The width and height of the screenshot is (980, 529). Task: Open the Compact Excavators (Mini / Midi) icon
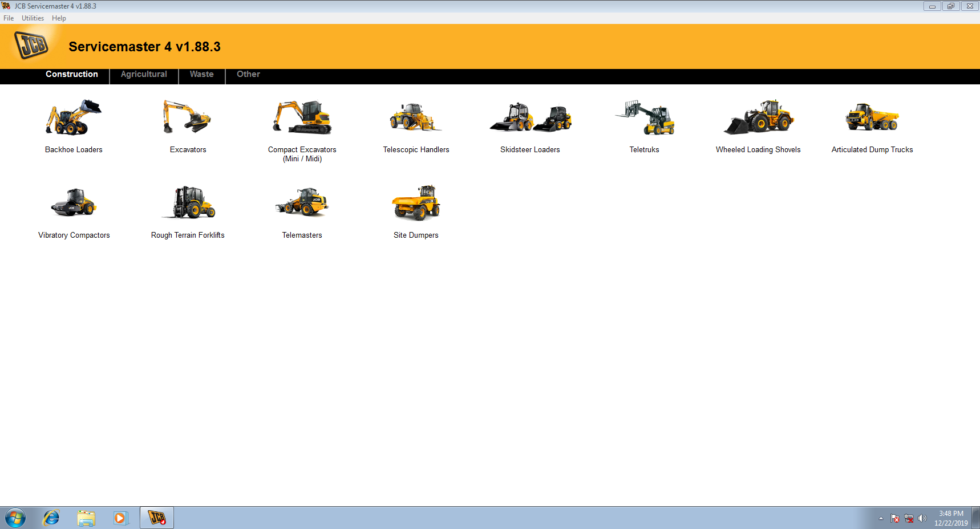(x=302, y=117)
